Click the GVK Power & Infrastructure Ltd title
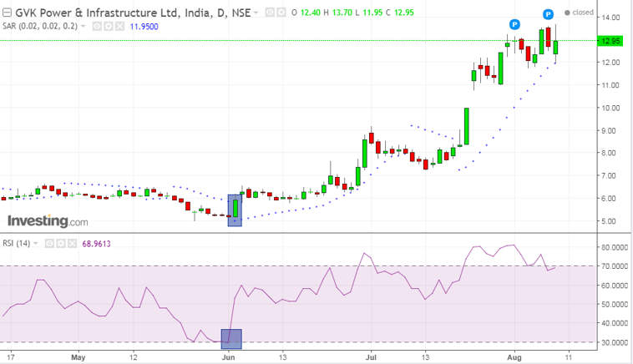Viewport: 633px width, 364px height. (133, 13)
